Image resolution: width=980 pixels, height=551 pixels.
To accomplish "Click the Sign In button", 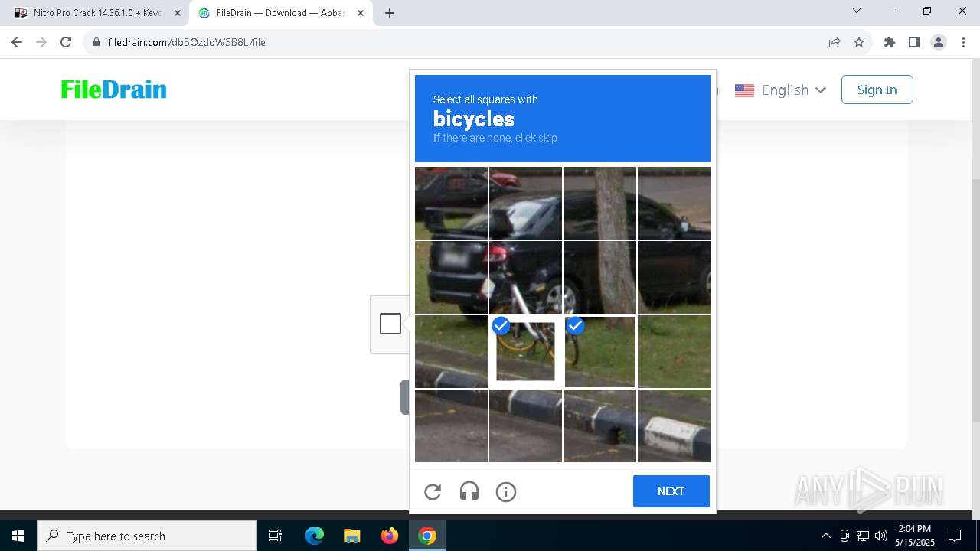I will tap(877, 90).
